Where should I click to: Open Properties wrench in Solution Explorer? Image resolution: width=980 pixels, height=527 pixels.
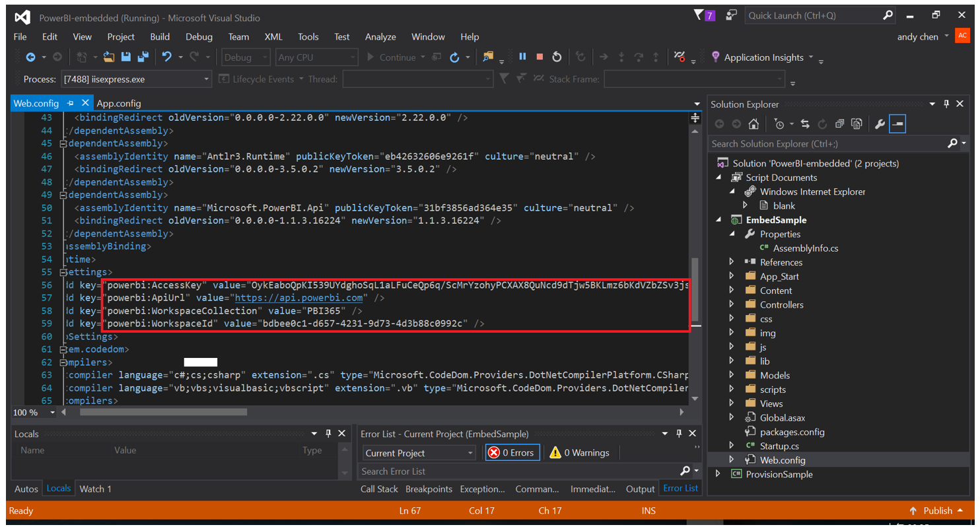tap(880, 123)
